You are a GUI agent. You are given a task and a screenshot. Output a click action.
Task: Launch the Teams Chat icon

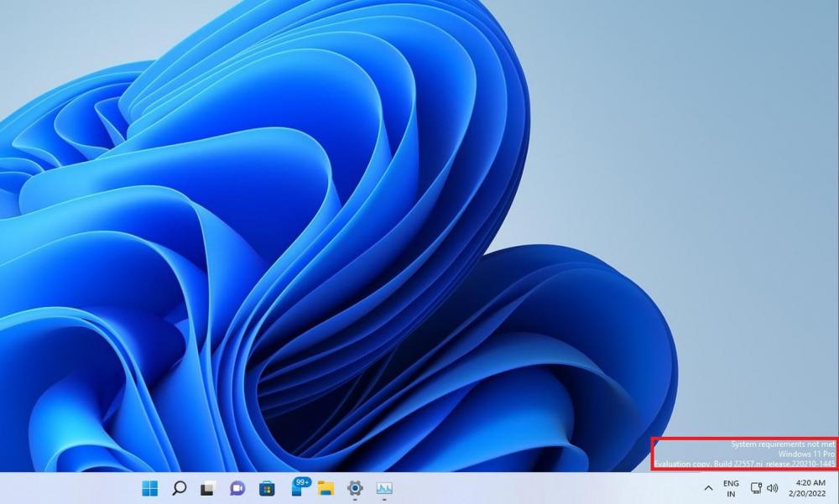237,488
